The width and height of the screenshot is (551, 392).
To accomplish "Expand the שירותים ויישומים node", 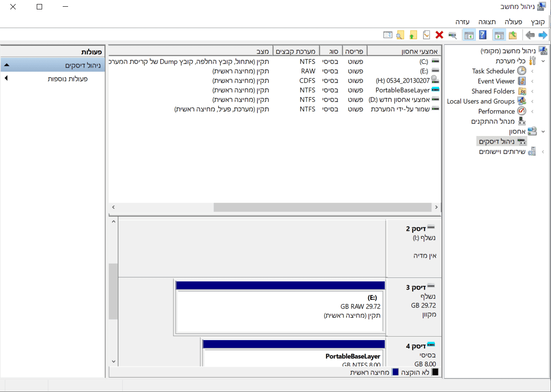I will (x=543, y=152).
